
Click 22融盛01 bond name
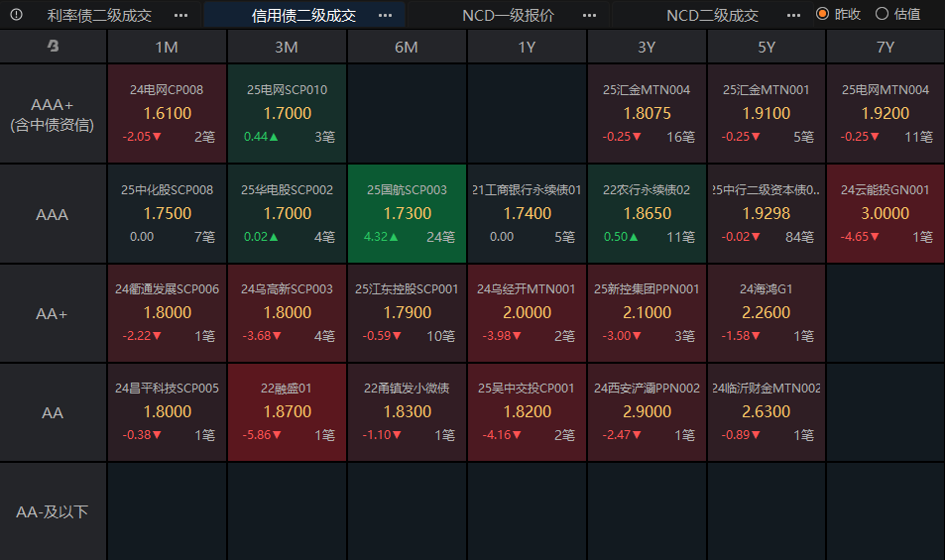click(287, 388)
